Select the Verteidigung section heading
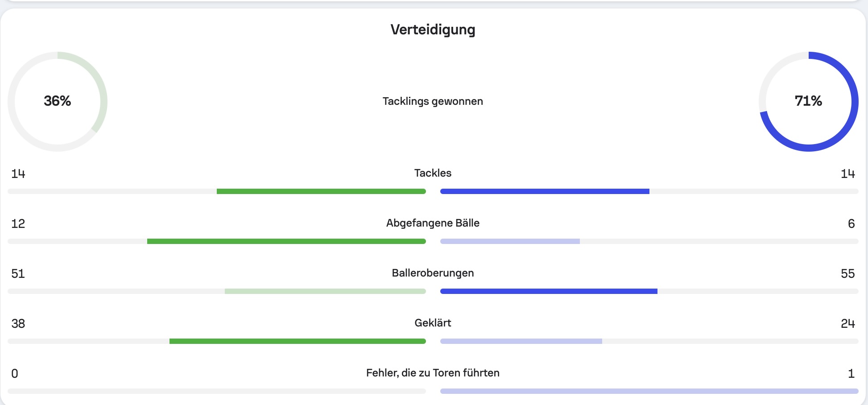Viewport: 868px width, 405px height. tap(433, 29)
